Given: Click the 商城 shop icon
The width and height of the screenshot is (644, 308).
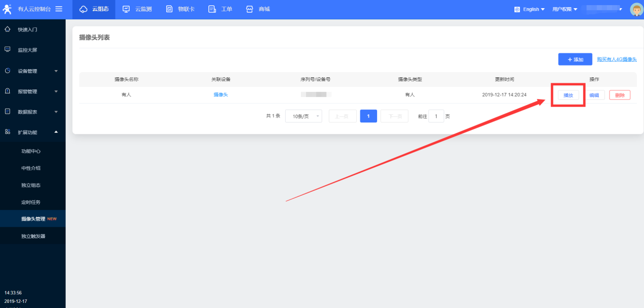Looking at the screenshot, I should [x=250, y=9].
